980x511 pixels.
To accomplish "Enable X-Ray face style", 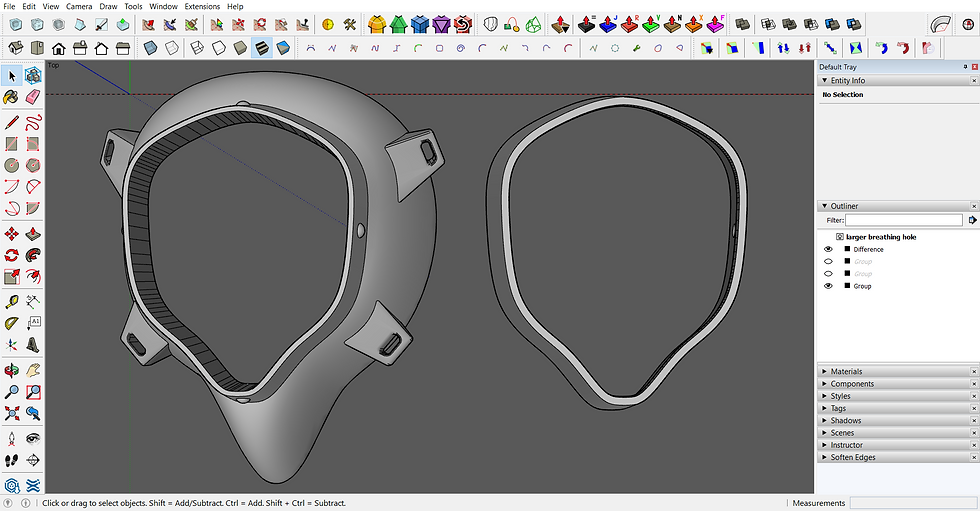I will click(150, 47).
